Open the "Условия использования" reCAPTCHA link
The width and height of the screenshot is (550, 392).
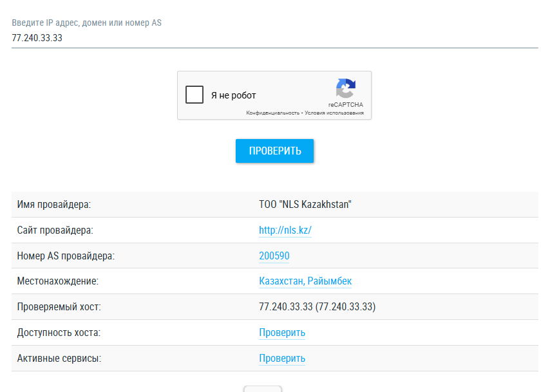(334, 113)
